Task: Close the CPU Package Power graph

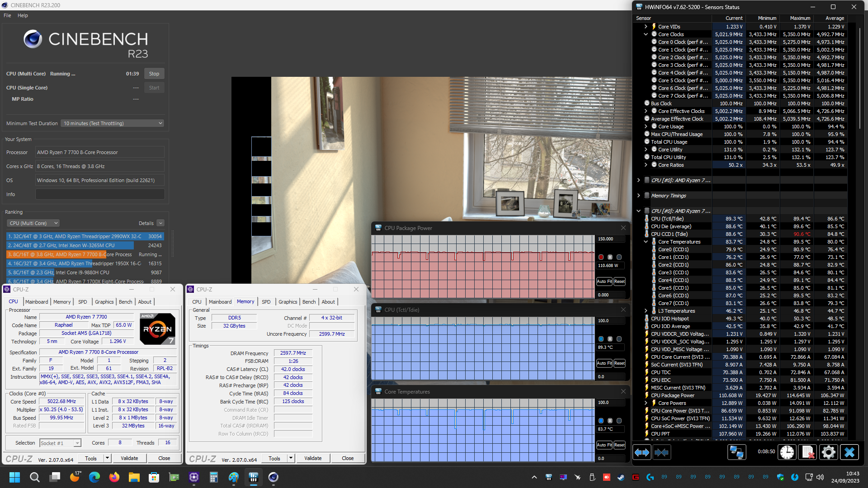Action: (623, 228)
